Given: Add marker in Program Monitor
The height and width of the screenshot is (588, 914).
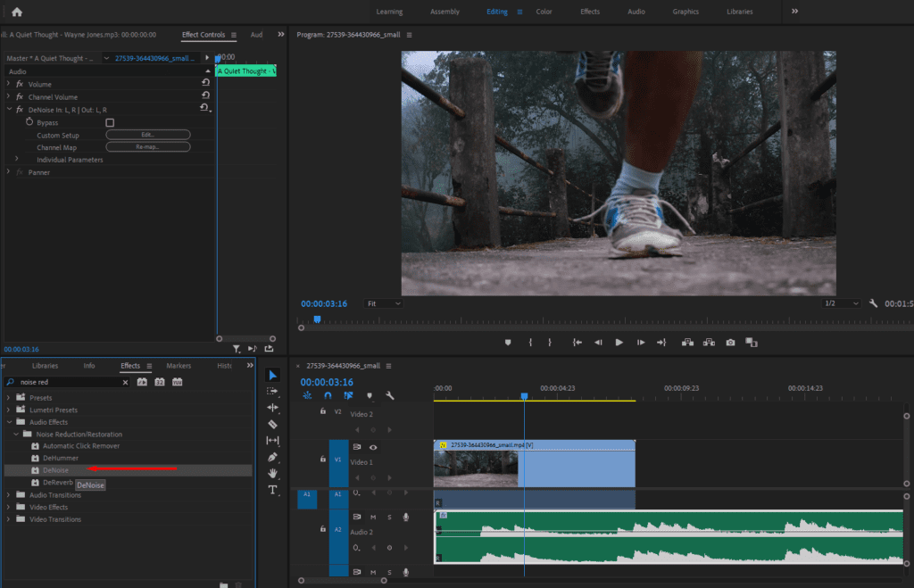Looking at the screenshot, I should (508, 343).
